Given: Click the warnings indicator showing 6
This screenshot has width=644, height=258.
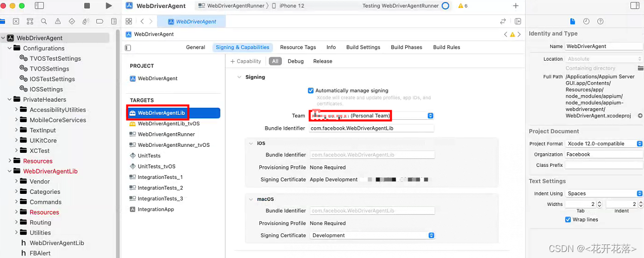Looking at the screenshot, I should pos(462,6).
